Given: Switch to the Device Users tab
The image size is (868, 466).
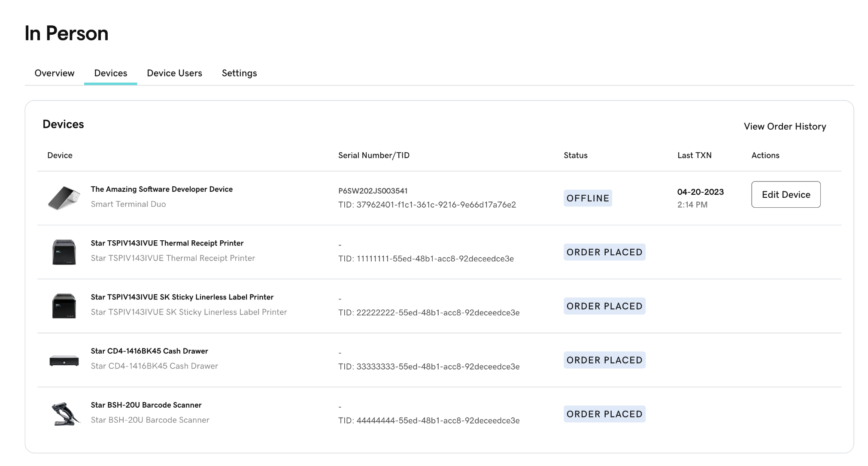Looking at the screenshot, I should (x=174, y=73).
